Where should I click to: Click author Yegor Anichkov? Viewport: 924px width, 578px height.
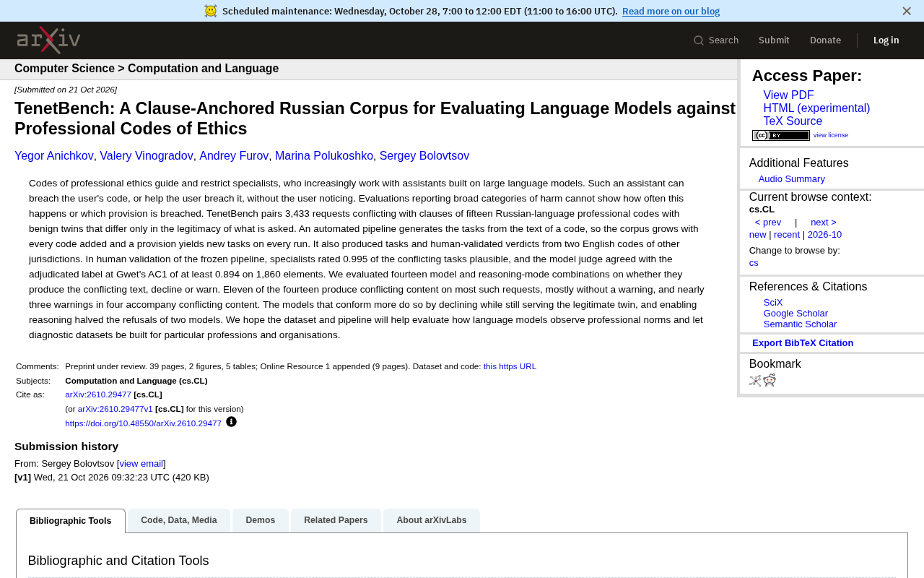tap(54, 156)
